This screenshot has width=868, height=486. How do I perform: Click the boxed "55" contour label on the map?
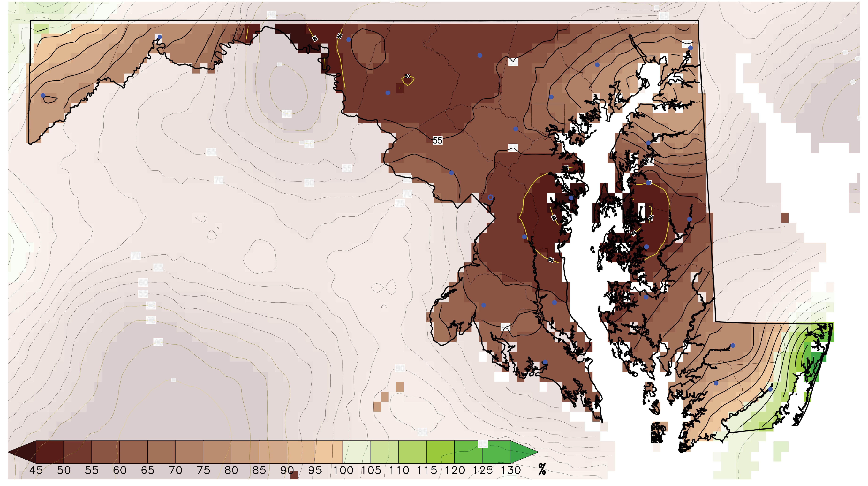pyautogui.click(x=437, y=140)
